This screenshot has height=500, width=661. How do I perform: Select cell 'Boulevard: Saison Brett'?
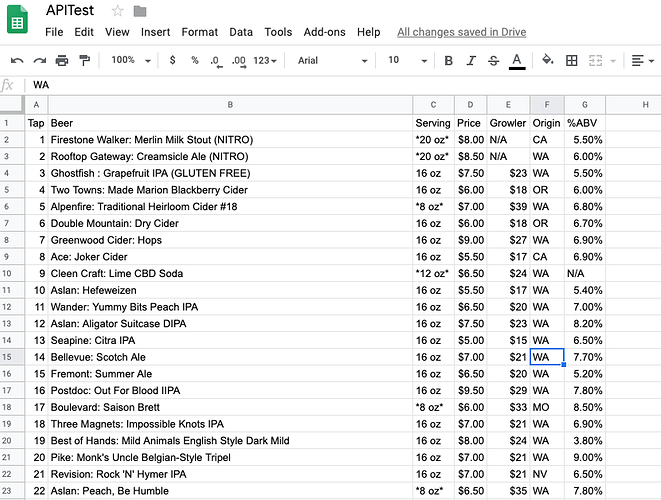click(x=230, y=407)
